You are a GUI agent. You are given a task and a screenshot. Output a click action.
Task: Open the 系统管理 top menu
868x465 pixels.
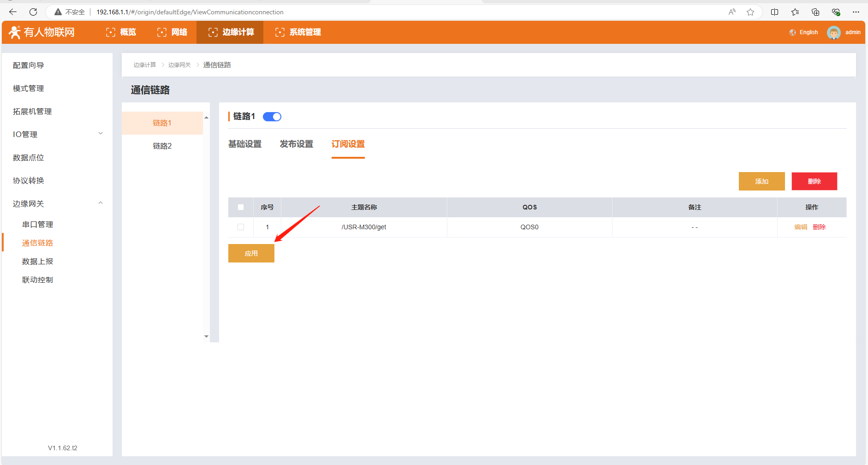[298, 32]
